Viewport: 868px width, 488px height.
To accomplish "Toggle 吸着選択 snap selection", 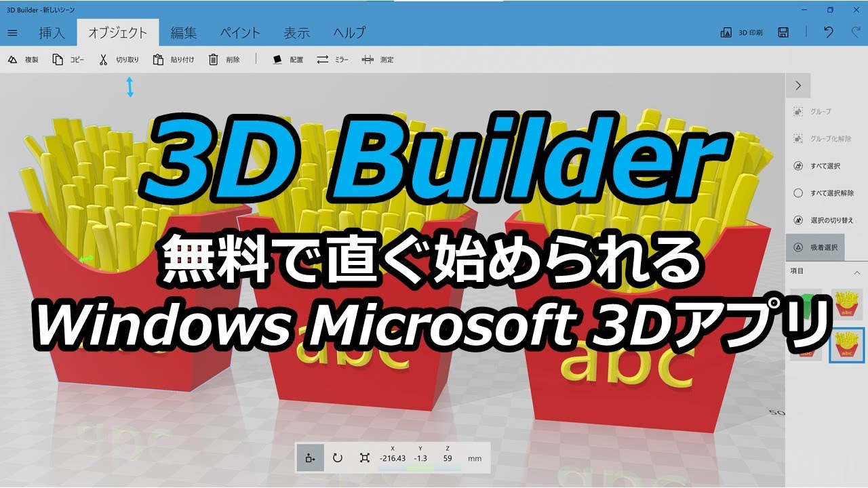I will coord(815,247).
